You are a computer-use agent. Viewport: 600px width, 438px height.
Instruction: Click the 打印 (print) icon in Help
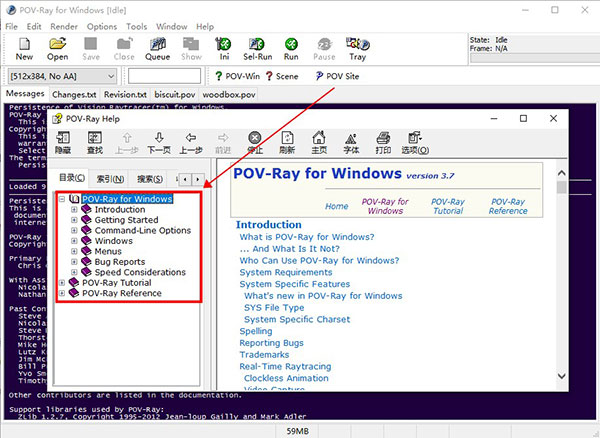point(383,138)
